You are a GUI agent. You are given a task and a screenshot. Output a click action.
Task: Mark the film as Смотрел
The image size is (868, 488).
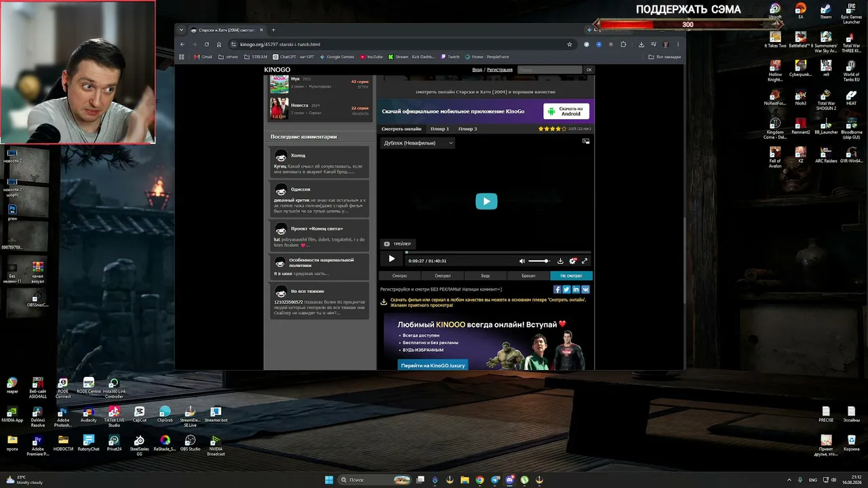pos(443,276)
